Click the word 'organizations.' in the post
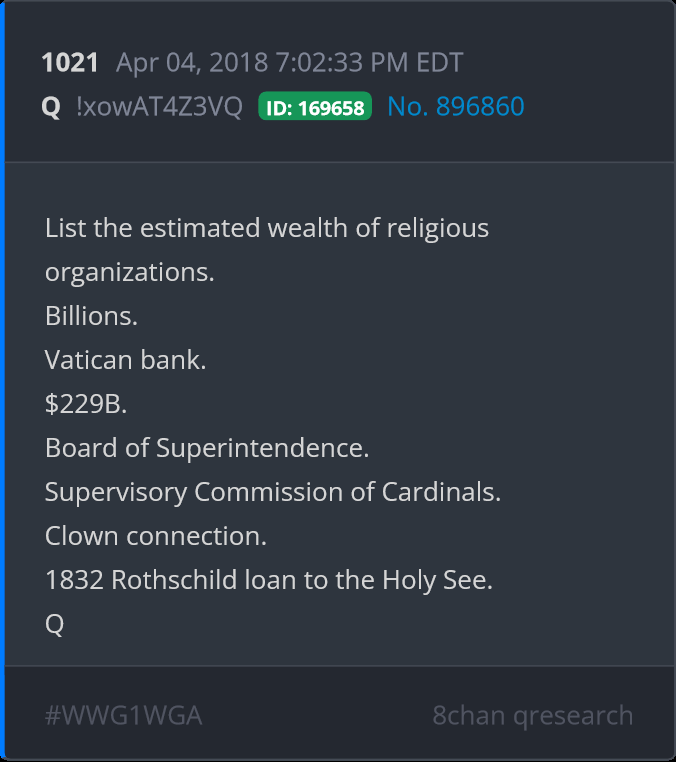This screenshot has width=676, height=762. [x=130, y=272]
